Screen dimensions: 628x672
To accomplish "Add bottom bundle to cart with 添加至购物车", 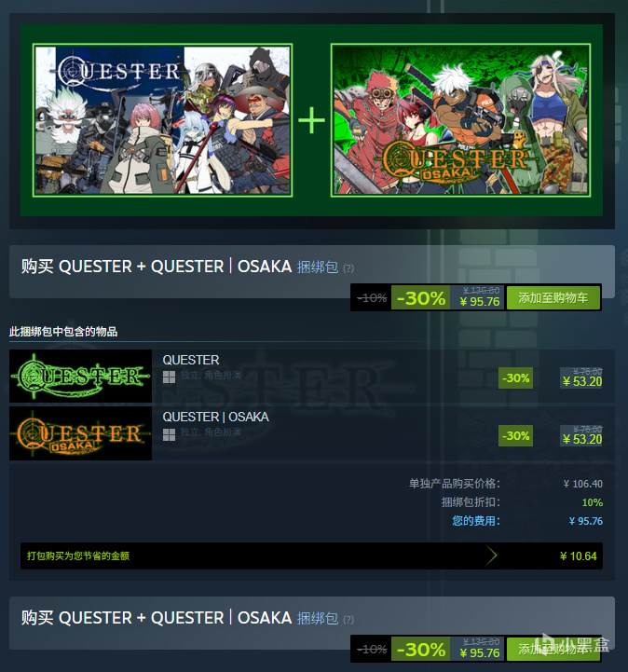I will point(553,649).
